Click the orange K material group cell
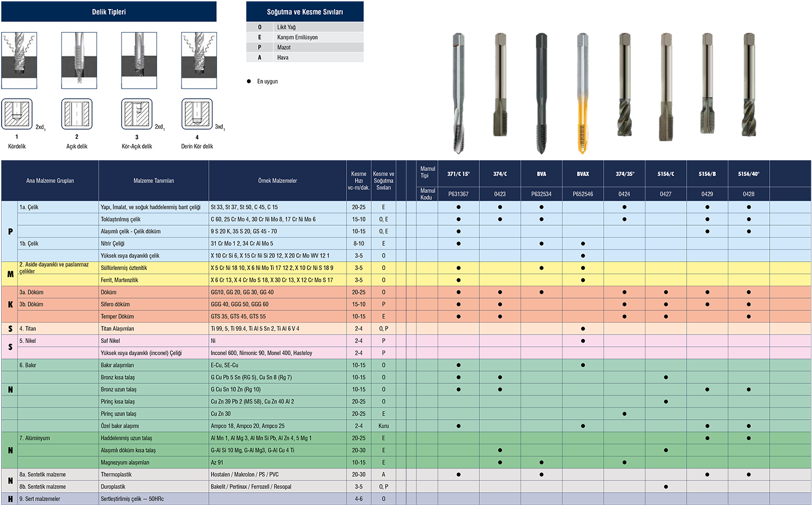Screen dimensions: 812x505 coord(10,305)
